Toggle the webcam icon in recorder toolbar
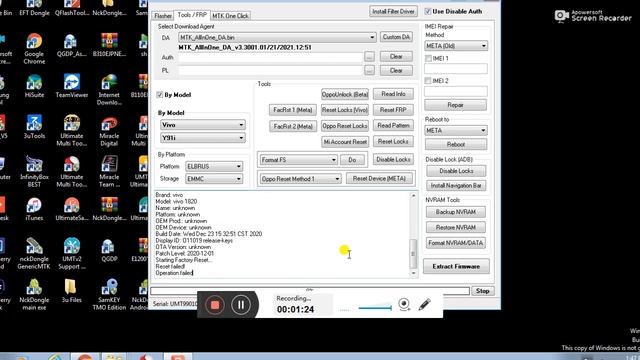 click(x=404, y=304)
